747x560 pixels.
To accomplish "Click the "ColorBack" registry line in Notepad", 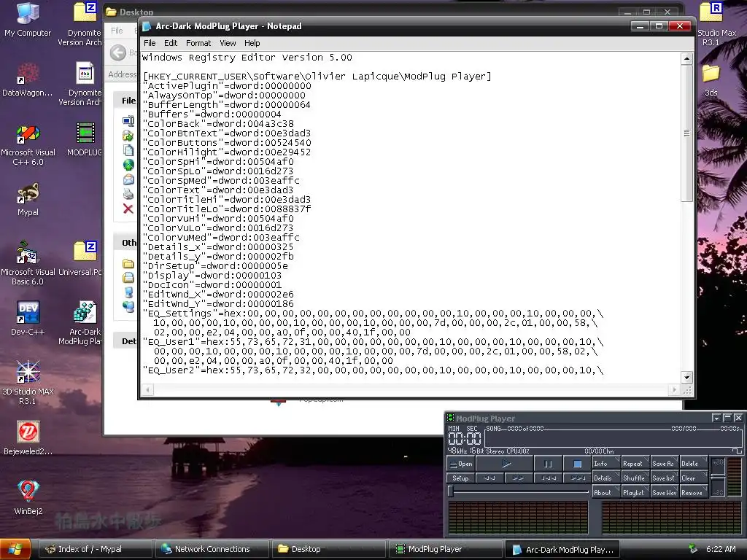I will tap(219, 124).
